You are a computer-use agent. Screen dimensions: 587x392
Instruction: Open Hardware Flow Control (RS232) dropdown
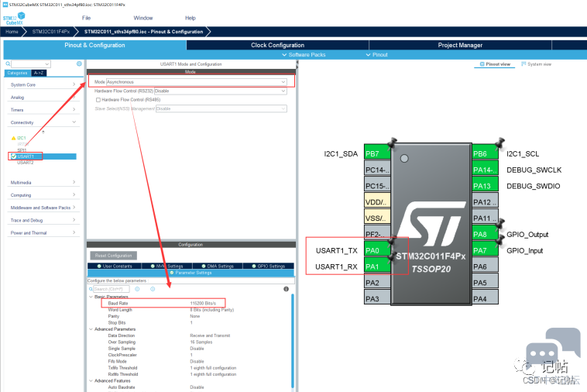pos(221,91)
